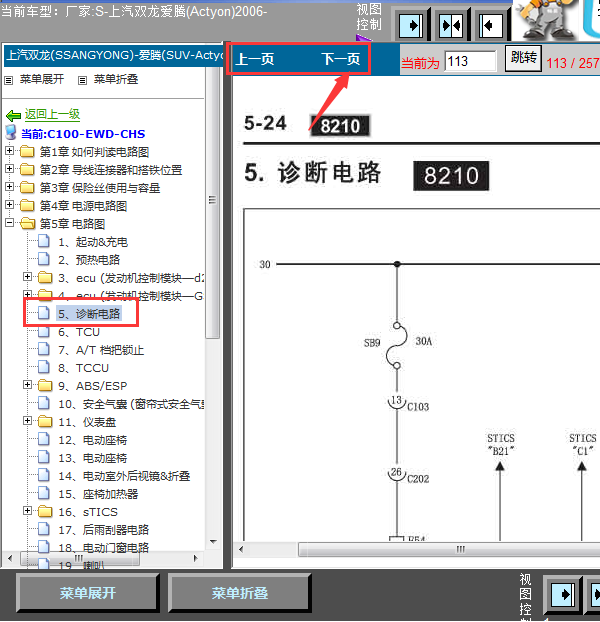Click the page number input field

click(470, 61)
